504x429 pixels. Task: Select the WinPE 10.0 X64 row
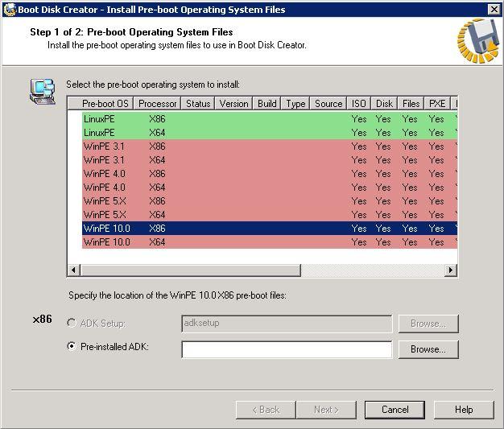tap(270, 241)
